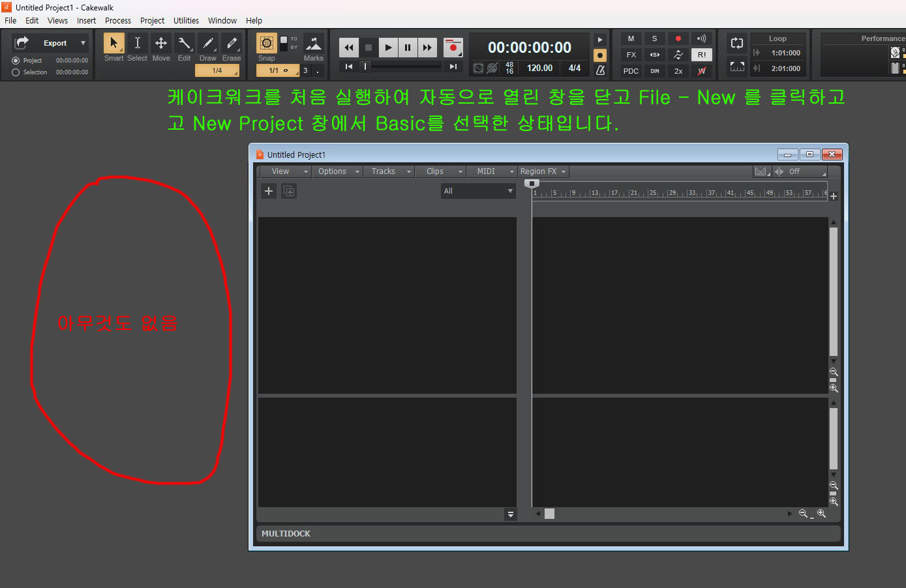Image resolution: width=906 pixels, height=588 pixels.
Task: Click the add track folder button
Action: (x=289, y=191)
